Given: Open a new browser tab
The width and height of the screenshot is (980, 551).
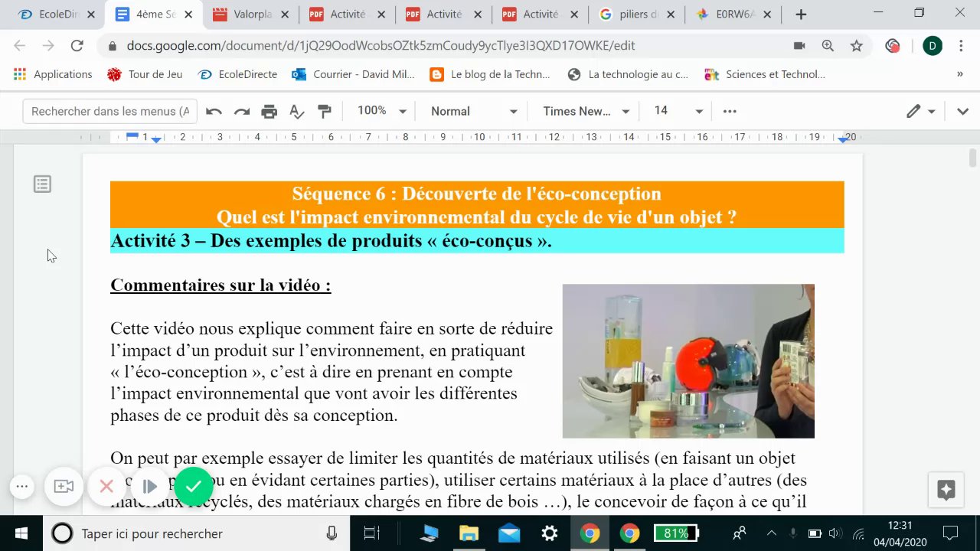Looking at the screenshot, I should pyautogui.click(x=801, y=15).
